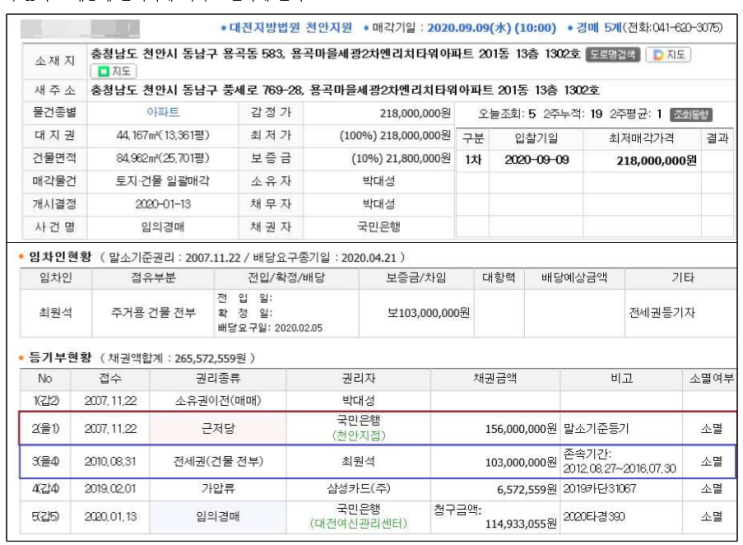Select the building area 84.962㎡(25.701평)
Screen dimensions: 743x545
(x=163, y=158)
